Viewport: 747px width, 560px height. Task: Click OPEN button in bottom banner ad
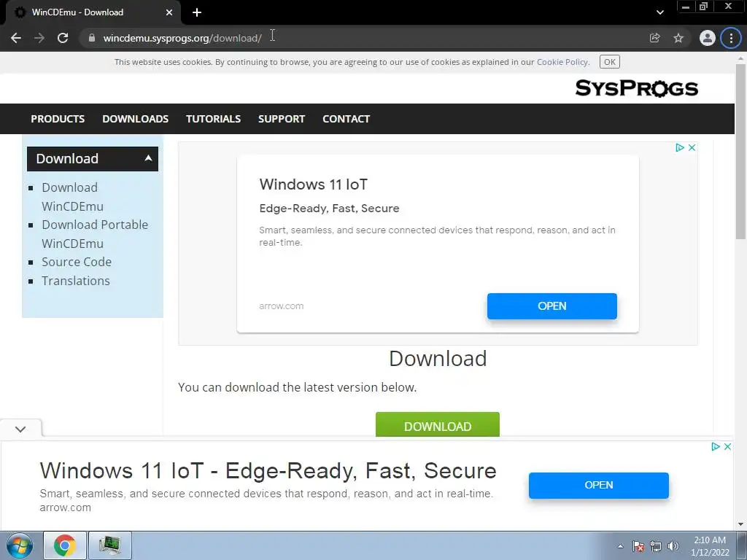click(x=598, y=485)
